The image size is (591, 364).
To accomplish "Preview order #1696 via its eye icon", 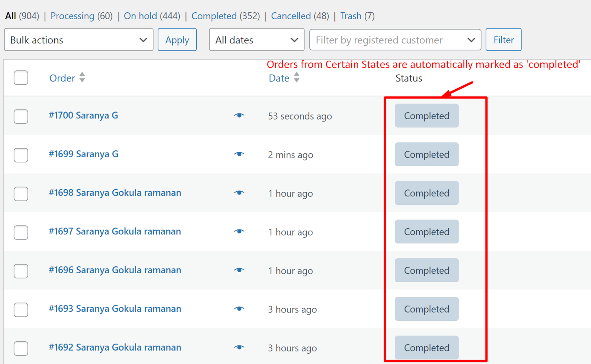I will tap(239, 270).
